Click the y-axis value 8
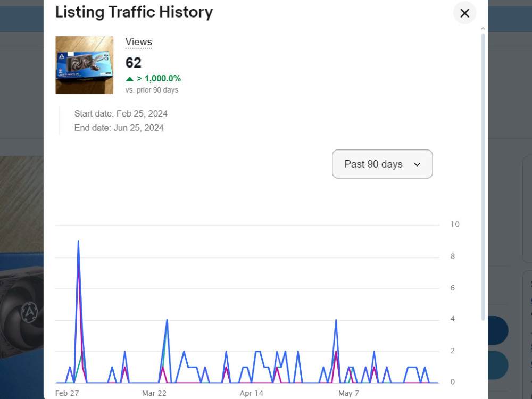Image resolution: width=532 pixels, height=399 pixels. pyautogui.click(x=453, y=256)
